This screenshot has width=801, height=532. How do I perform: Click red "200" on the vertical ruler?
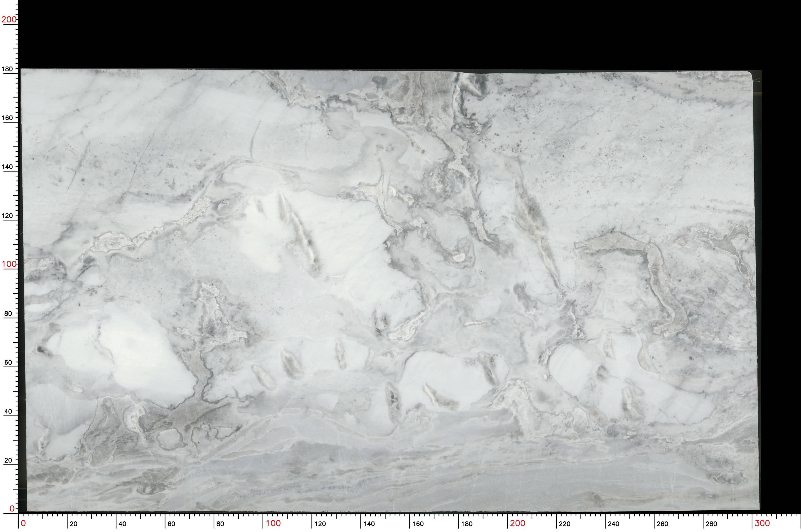9,19
